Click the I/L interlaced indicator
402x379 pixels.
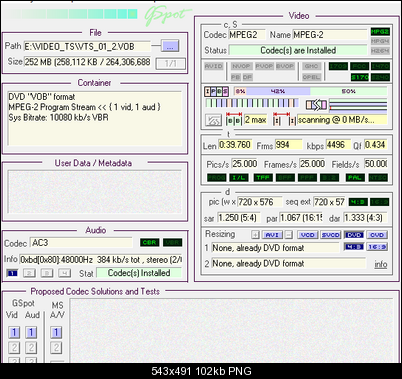(239, 178)
